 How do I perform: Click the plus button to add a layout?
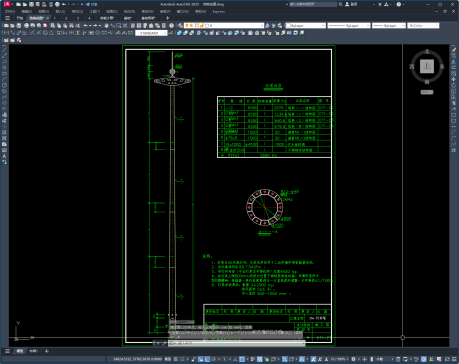pos(47,351)
